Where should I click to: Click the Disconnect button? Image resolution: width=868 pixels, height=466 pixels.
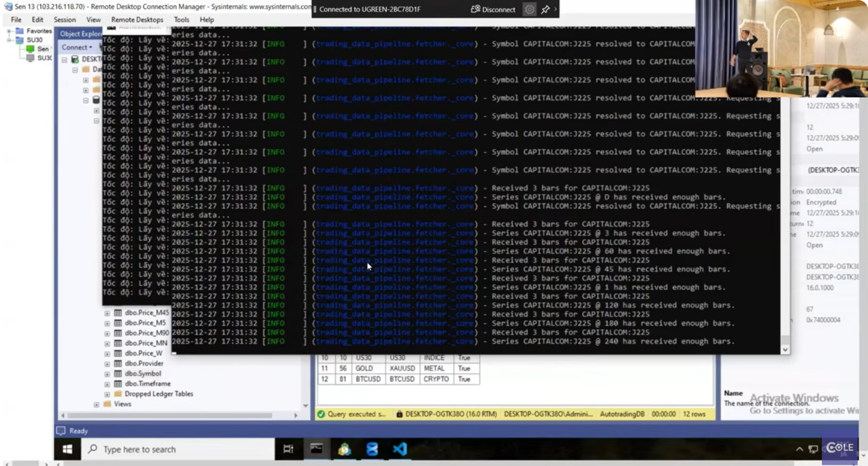point(493,9)
